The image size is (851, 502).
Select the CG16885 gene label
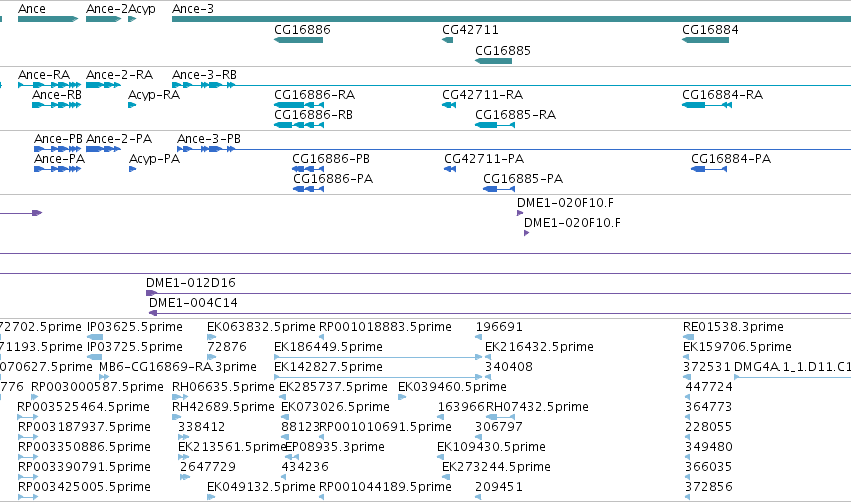pyautogui.click(x=503, y=50)
